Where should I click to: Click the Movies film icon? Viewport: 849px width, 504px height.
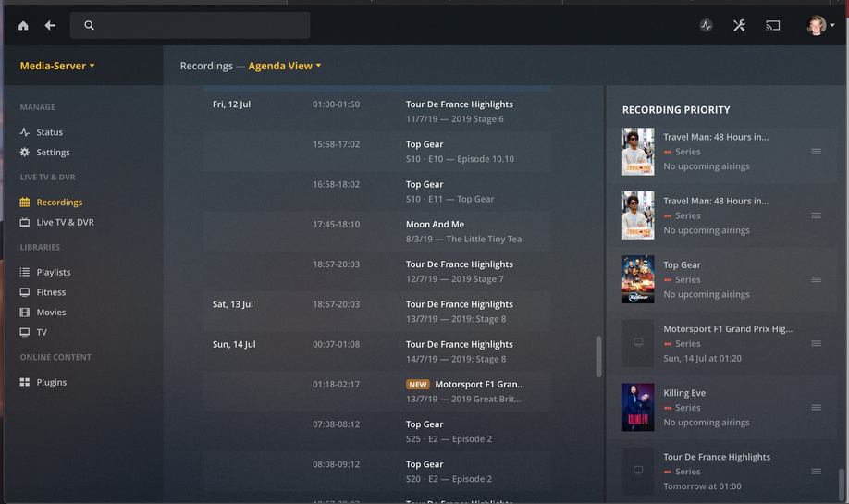[x=24, y=312]
